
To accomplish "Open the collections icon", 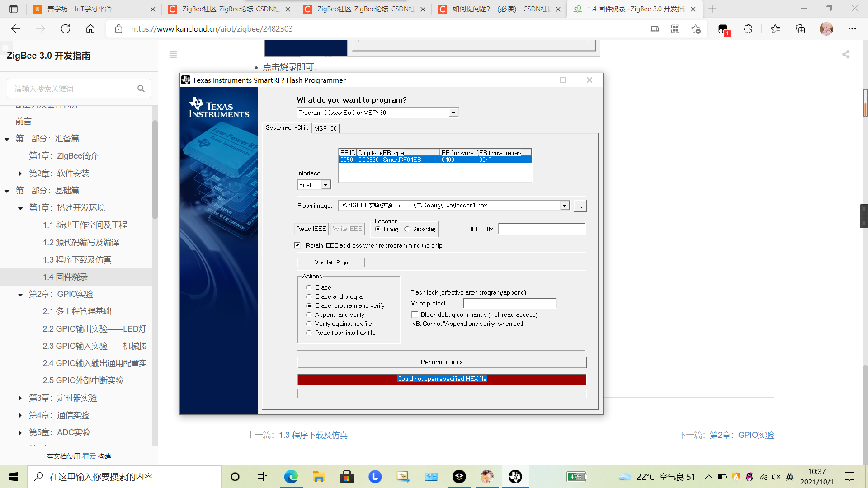I will coord(800,29).
